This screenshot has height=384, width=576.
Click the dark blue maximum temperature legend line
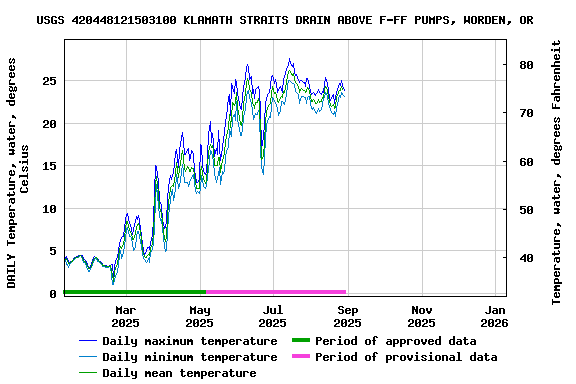[88, 341]
